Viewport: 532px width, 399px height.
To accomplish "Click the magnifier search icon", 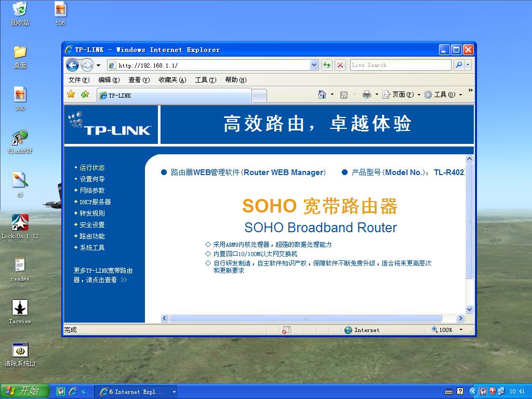I will [x=459, y=65].
